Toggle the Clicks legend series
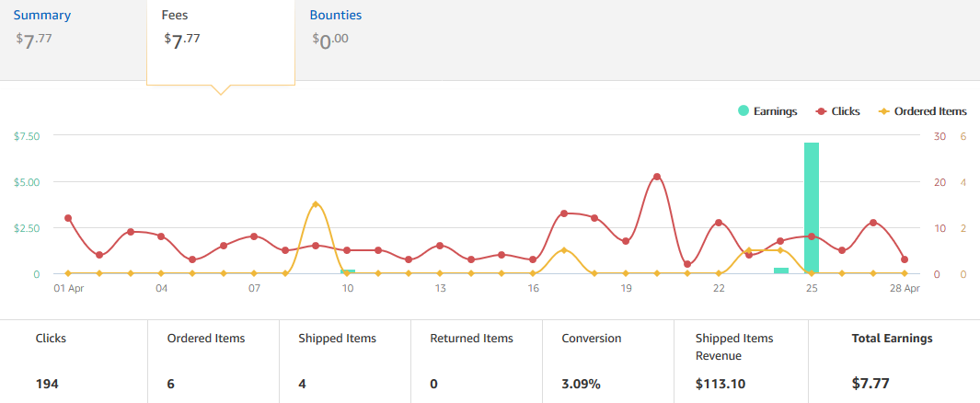The height and width of the screenshot is (403, 980). pyautogui.click(x=837, y=111)
